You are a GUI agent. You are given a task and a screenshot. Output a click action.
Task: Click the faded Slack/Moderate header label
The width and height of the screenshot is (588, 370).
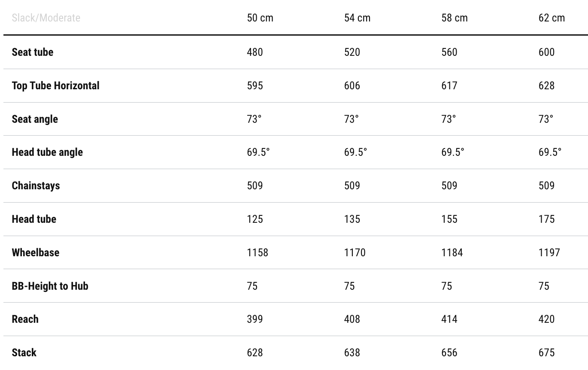point(46,18)
